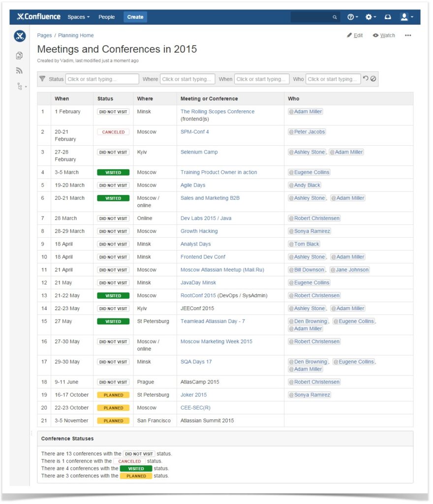Open the space tree hierarchy dropdown in sidebar
Viewport: 433px width, 504px height.
(20, 86)
